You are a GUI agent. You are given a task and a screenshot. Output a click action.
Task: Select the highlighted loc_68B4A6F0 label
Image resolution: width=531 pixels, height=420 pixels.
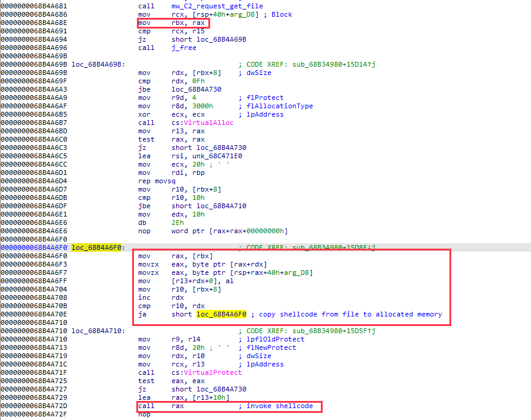pos(96,247)
